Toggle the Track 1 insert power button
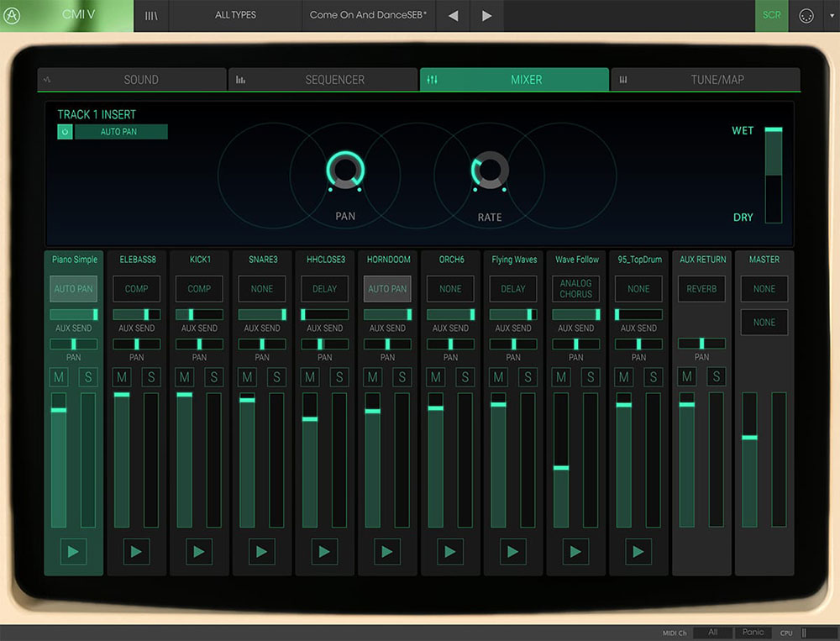Viewport: 840px width, 641px height. [65, 132]
